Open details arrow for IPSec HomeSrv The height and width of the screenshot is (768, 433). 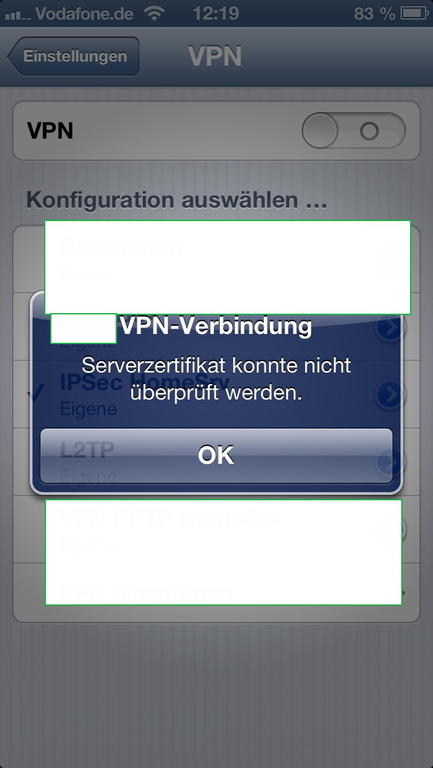click(391, 394)
